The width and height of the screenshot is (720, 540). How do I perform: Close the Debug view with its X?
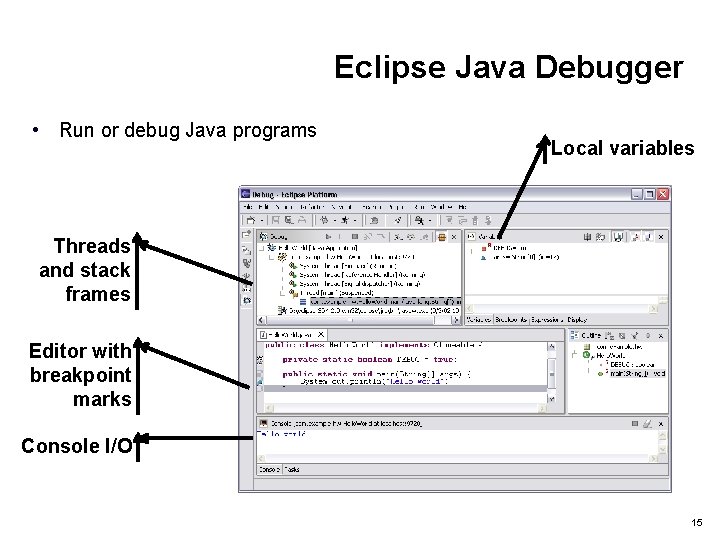pos(454,237)
